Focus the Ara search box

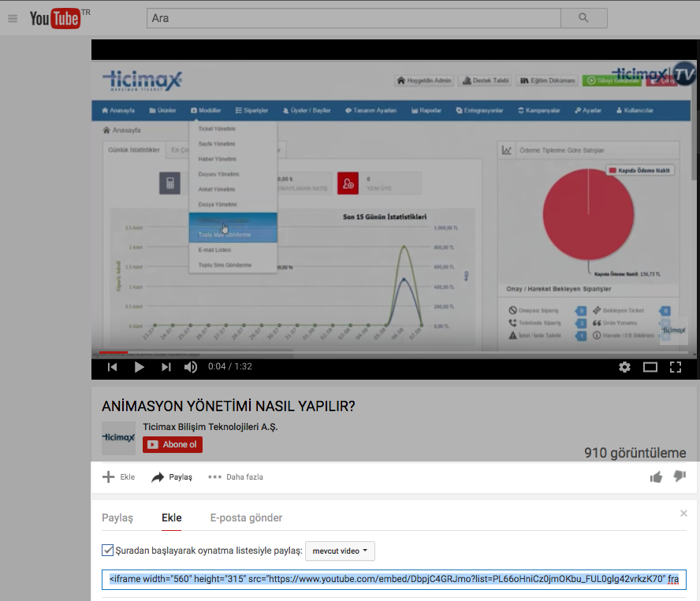(x=354, y=18)
